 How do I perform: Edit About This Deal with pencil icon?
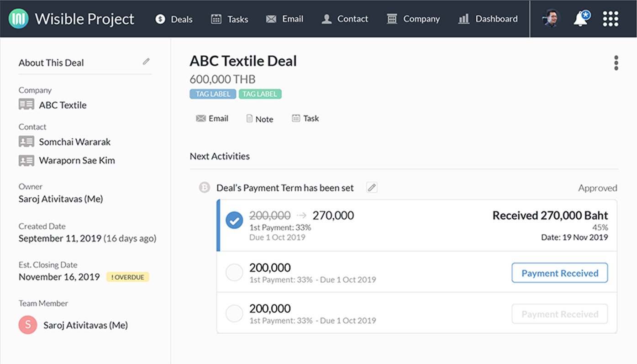(146, 61)
